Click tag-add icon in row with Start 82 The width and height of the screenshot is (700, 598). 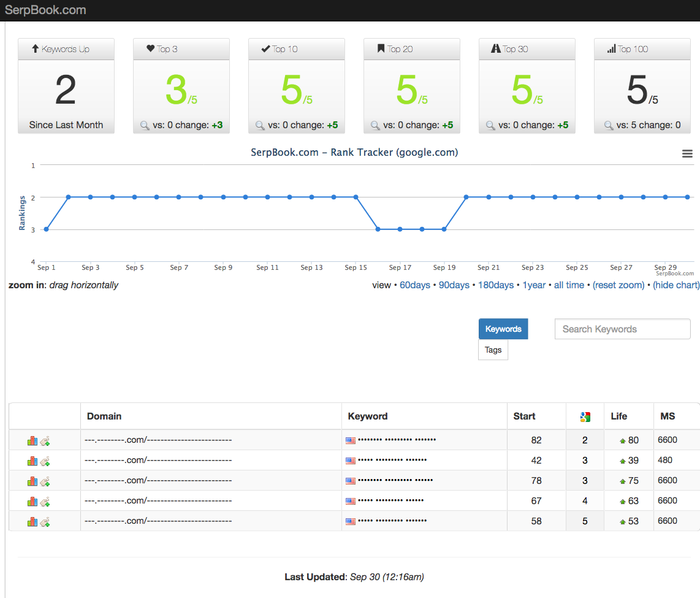pyautogui.click(x=45, y=442)
